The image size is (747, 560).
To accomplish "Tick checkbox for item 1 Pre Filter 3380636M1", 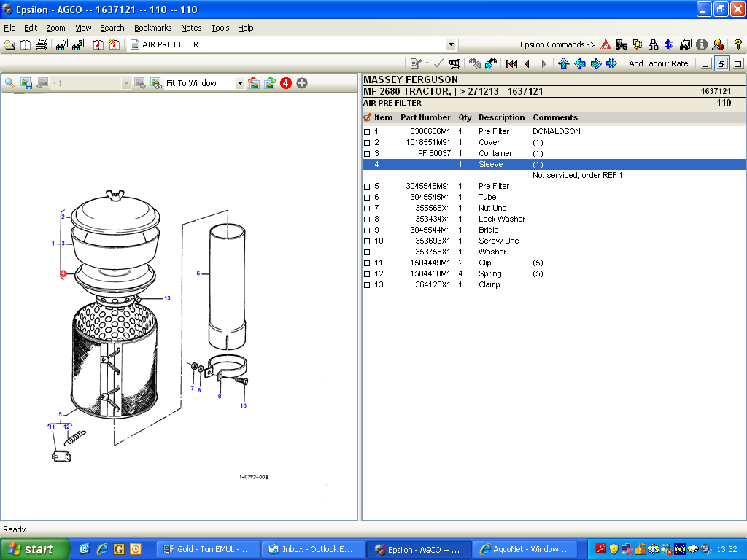I will click(x=367, y=132).
